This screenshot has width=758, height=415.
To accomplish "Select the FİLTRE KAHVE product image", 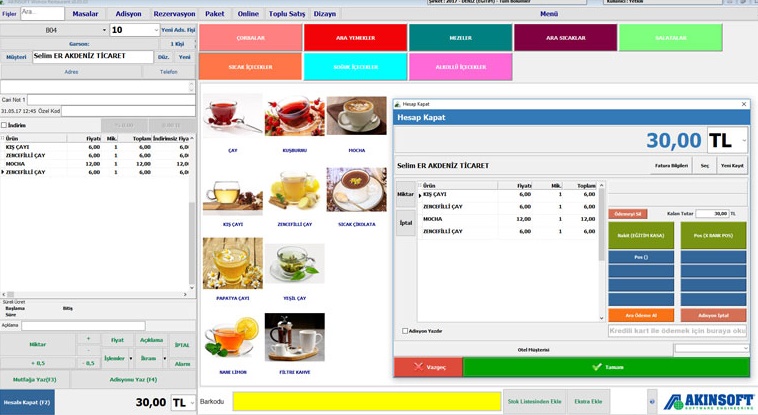I will [294, 337].
